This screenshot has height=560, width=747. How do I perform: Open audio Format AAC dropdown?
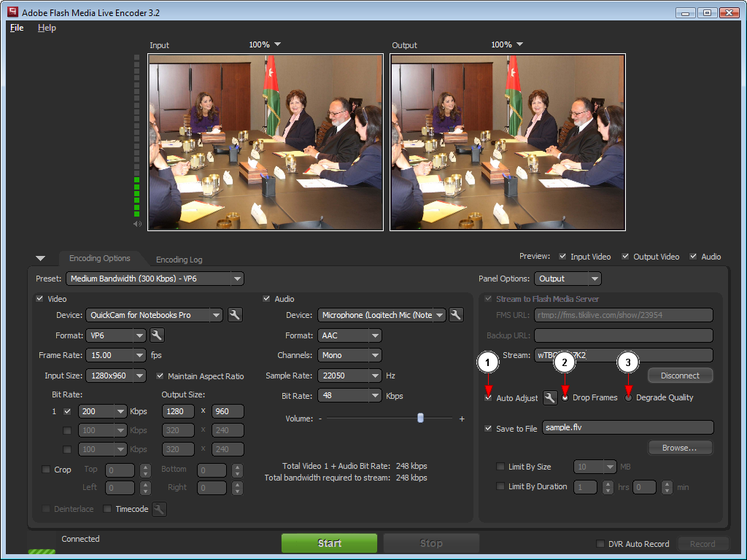[349, 335]
